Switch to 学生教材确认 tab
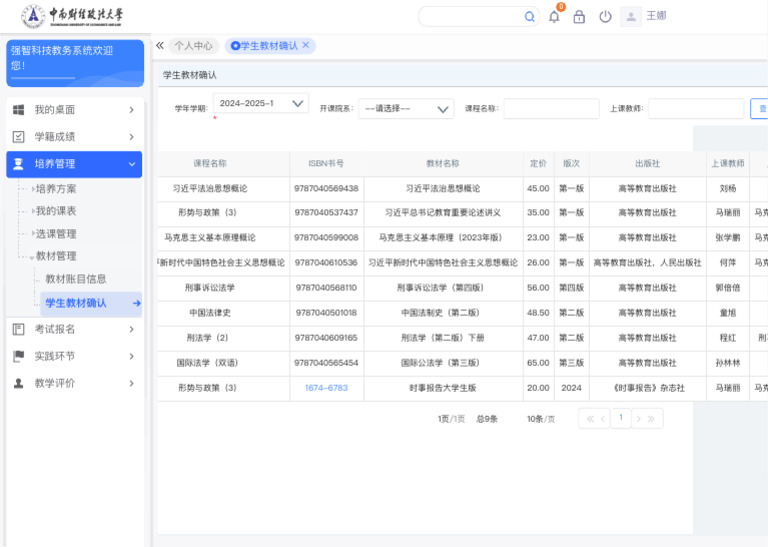768x547 pixels. (x=269, y=46)
